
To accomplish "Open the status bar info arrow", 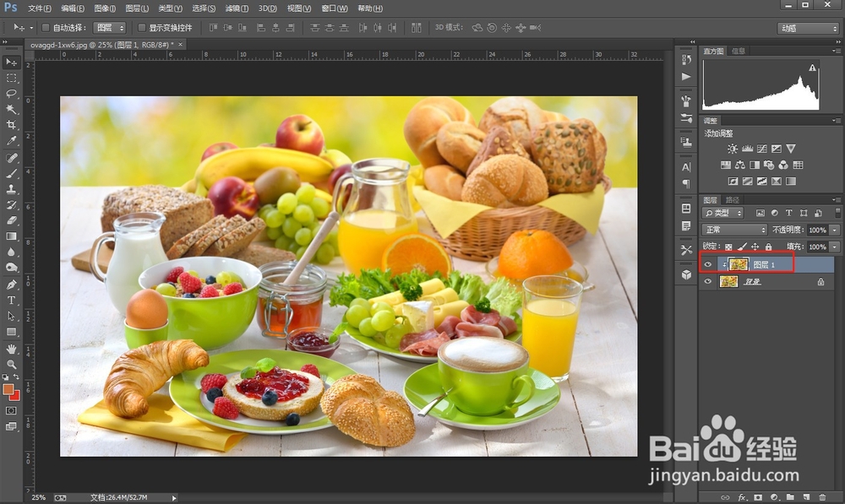I will click(173, 498).
